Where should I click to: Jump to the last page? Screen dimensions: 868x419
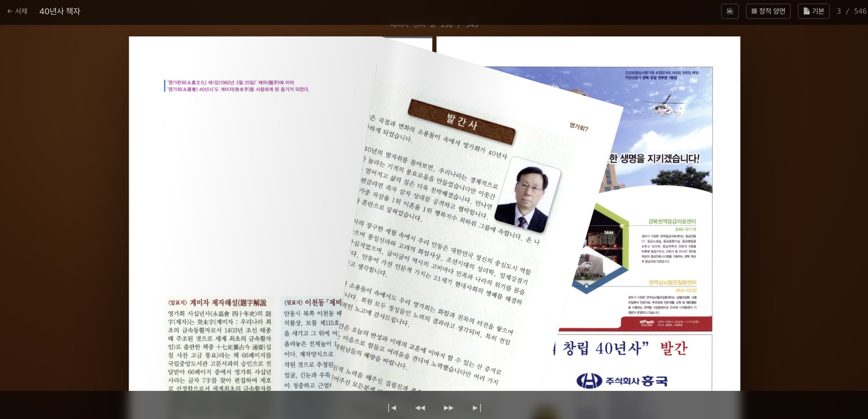(x=476, y=408)
